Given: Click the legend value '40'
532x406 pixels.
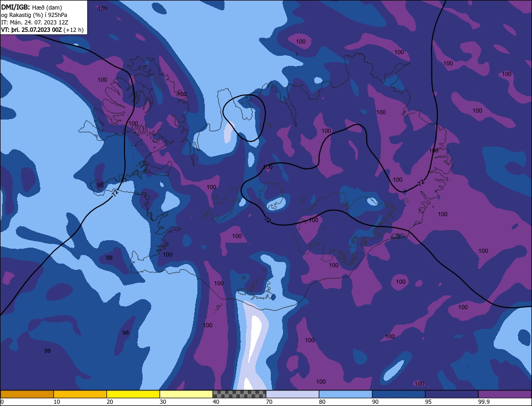Looking at the screenshot, I should click(216, 402).
